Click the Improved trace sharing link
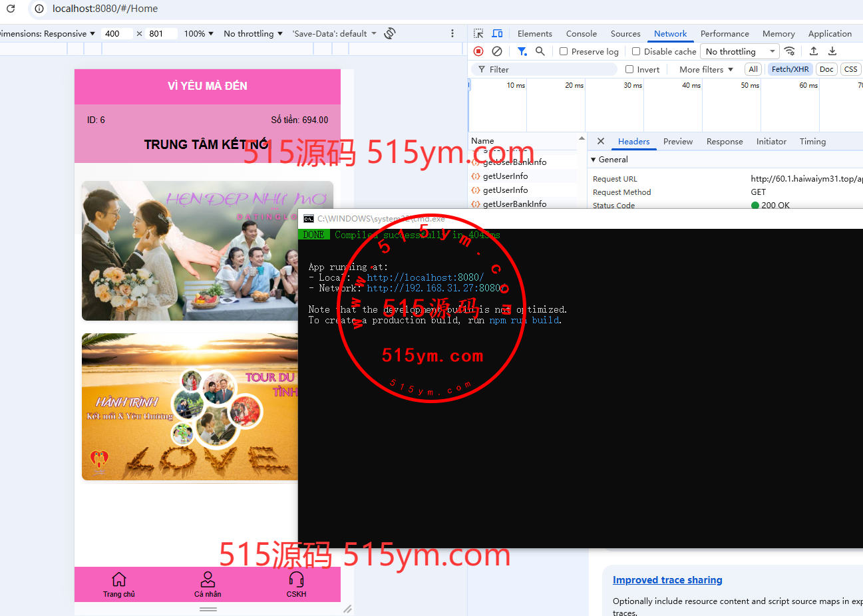Screen dimensions: 863x616 [x=667, y=580]
